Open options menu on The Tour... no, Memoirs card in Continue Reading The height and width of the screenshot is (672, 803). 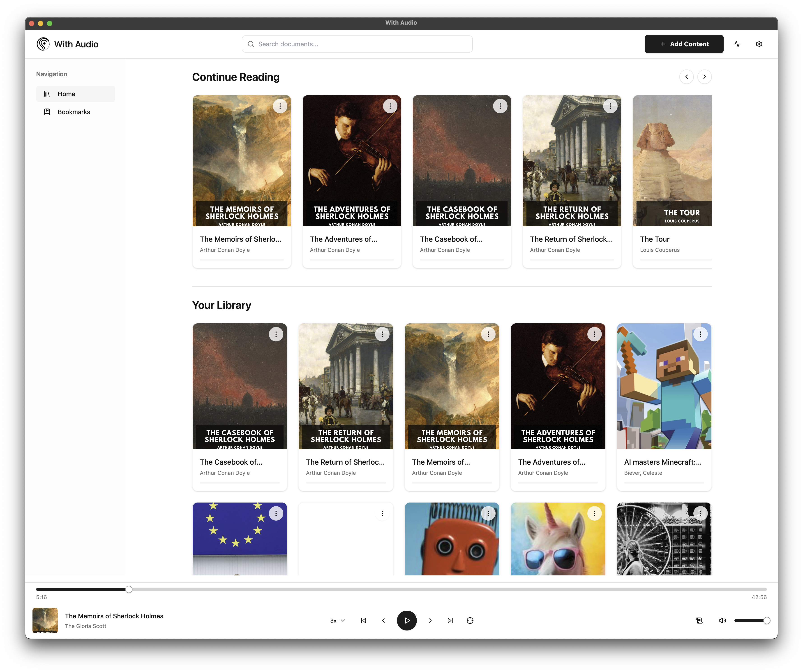280,106
